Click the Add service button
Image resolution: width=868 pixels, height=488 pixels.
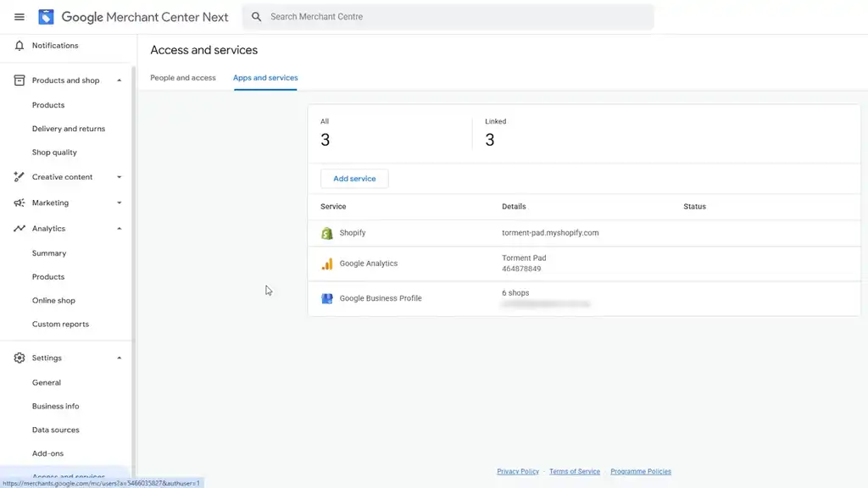click(354, 179)
